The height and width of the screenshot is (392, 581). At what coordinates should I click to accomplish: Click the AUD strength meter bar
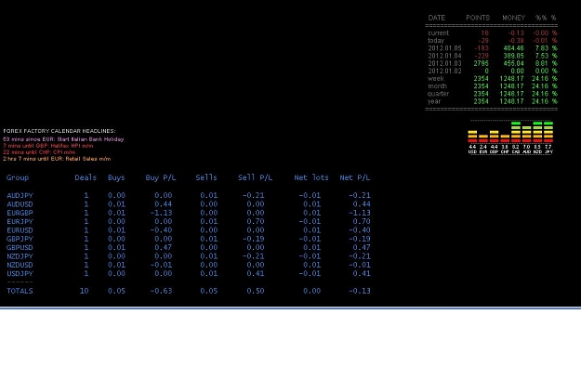click(x=526, y=134)
